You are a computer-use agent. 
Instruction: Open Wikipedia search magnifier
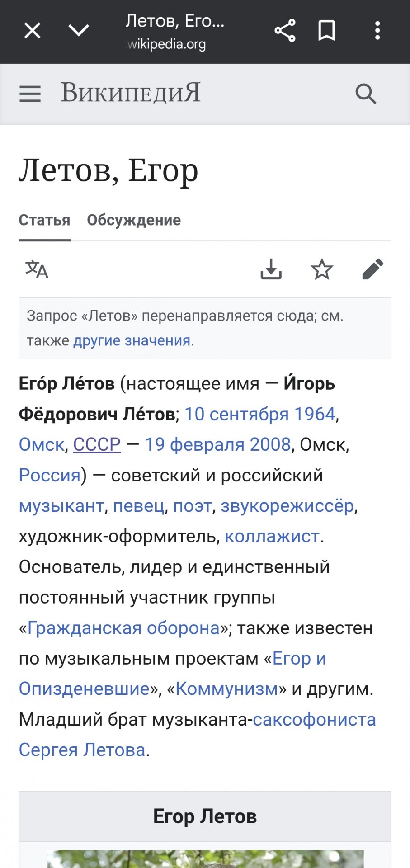click(x=366, y=94)
